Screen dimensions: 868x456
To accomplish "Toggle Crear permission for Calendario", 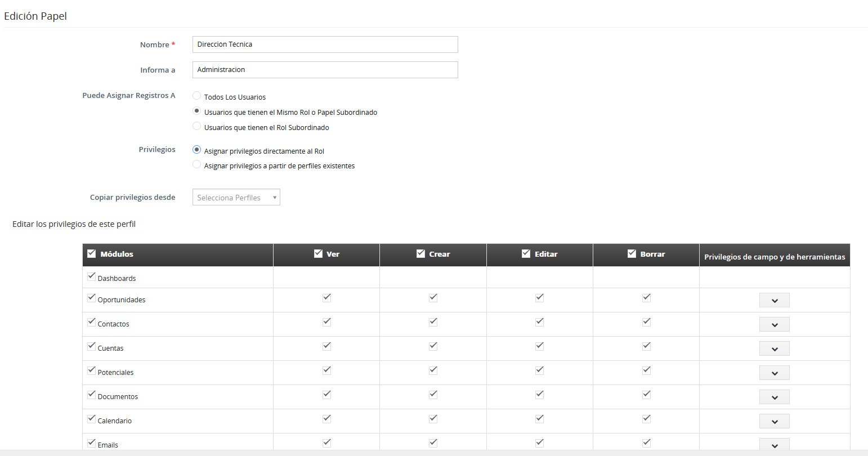I will [433, 419].
